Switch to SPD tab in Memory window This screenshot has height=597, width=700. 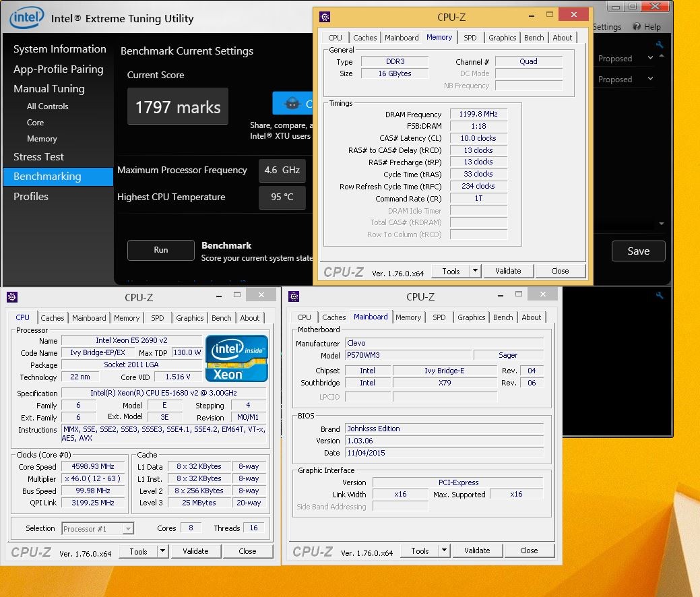(470, 38)
